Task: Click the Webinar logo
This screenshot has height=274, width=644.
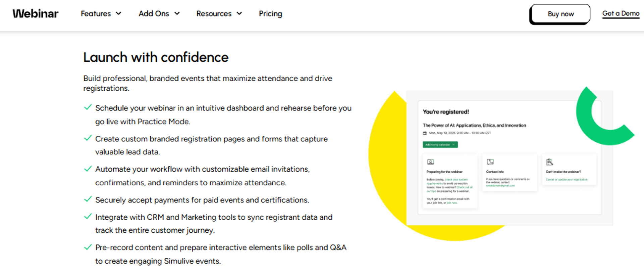Action: tap(36, 14)
